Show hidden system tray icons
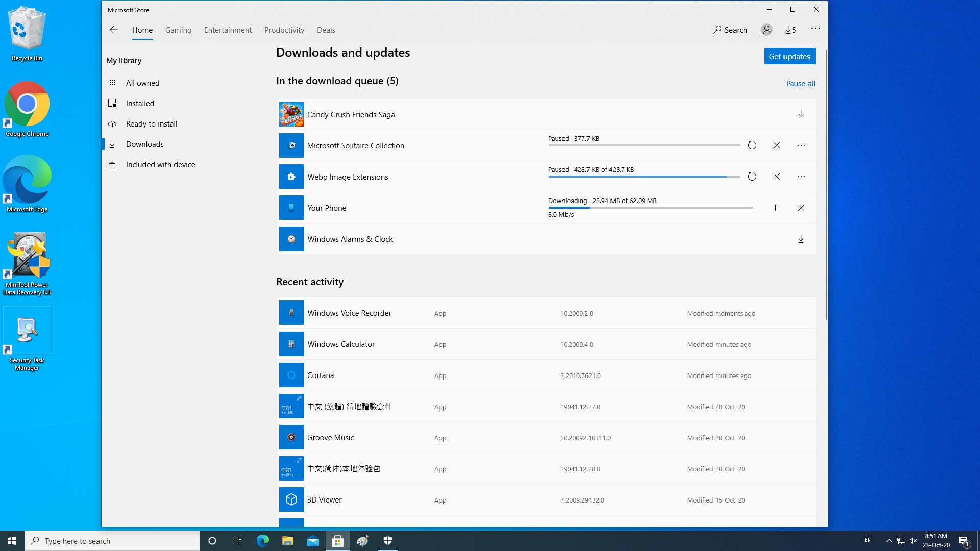The image size is (980, 551). click(x=889, y=541)
